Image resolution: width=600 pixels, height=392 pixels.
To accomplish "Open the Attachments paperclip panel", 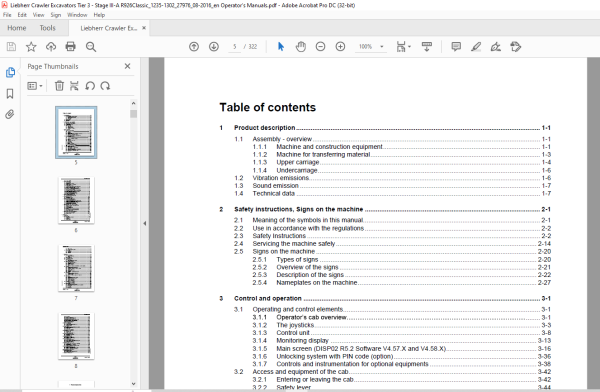I will pos(10,114).
